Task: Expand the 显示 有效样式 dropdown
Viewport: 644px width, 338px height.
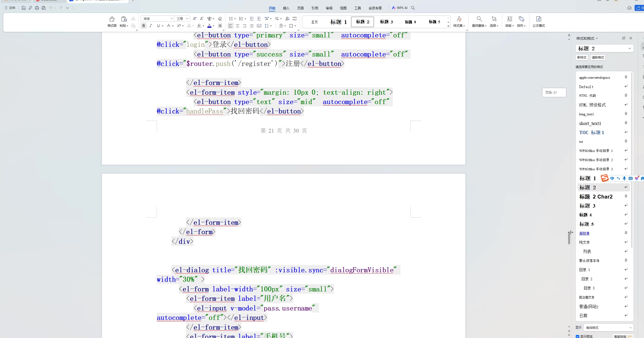Action: tap(608, 328)
